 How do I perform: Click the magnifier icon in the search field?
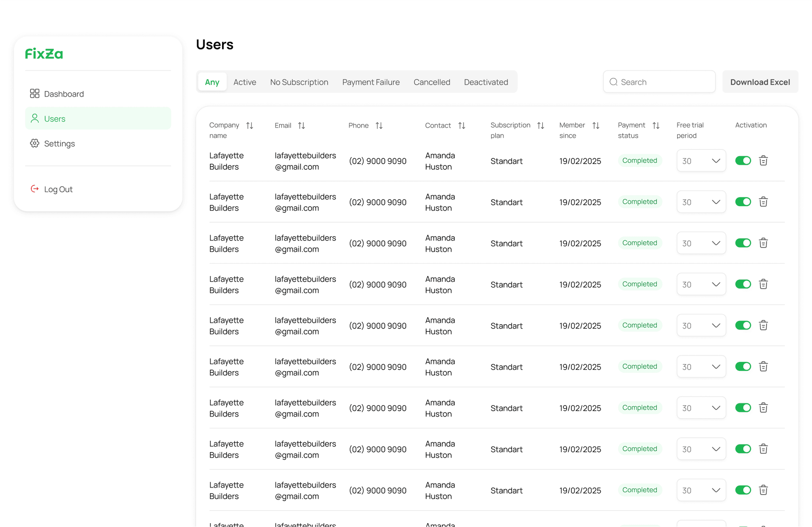point(613,82)
